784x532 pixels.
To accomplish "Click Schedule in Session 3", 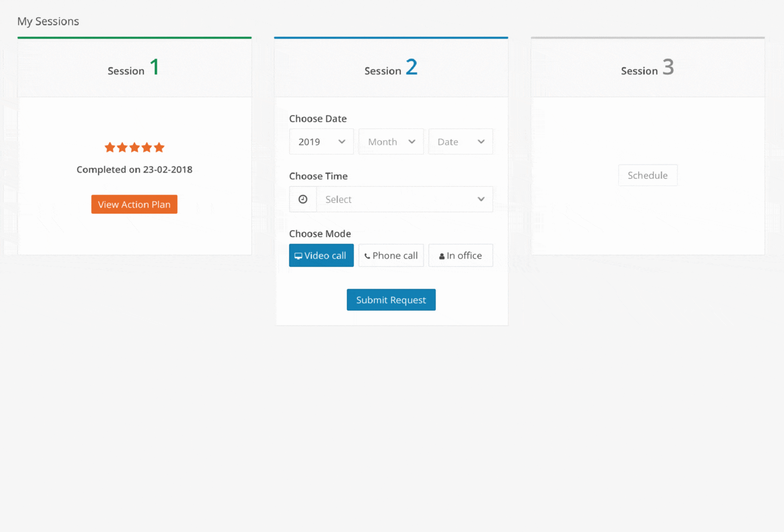I will (x=647, y=175).
